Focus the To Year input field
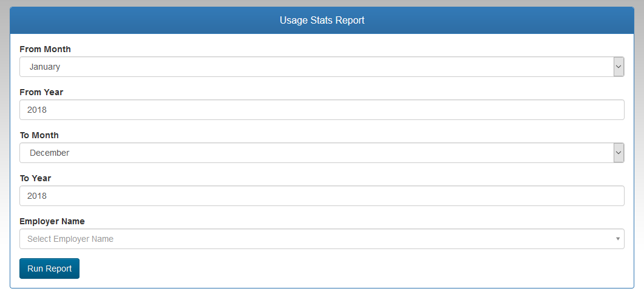 (322, 196)
